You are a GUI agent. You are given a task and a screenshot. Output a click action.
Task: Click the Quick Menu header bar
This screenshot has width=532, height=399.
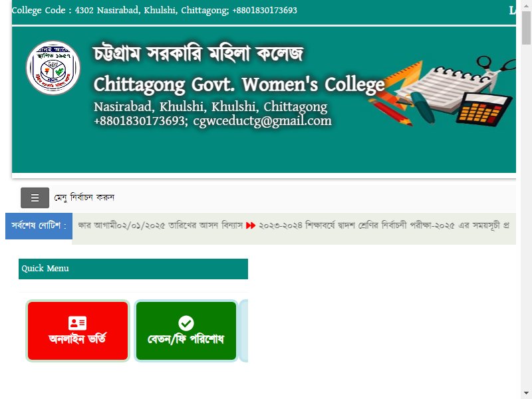tap(133, 269)
